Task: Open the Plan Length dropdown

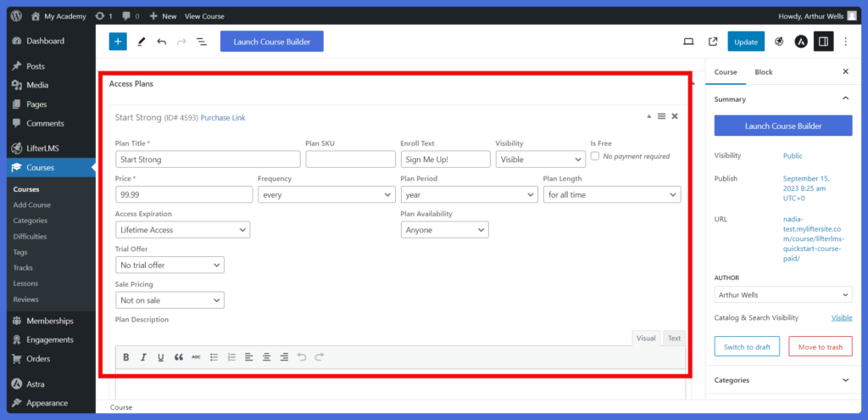Action: click(612, 194)
